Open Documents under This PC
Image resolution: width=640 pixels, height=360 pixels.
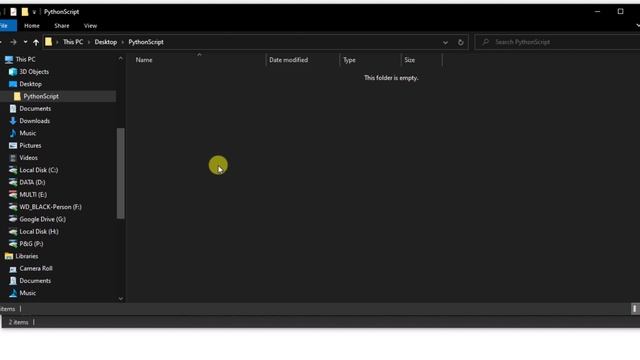pos(35,109)
